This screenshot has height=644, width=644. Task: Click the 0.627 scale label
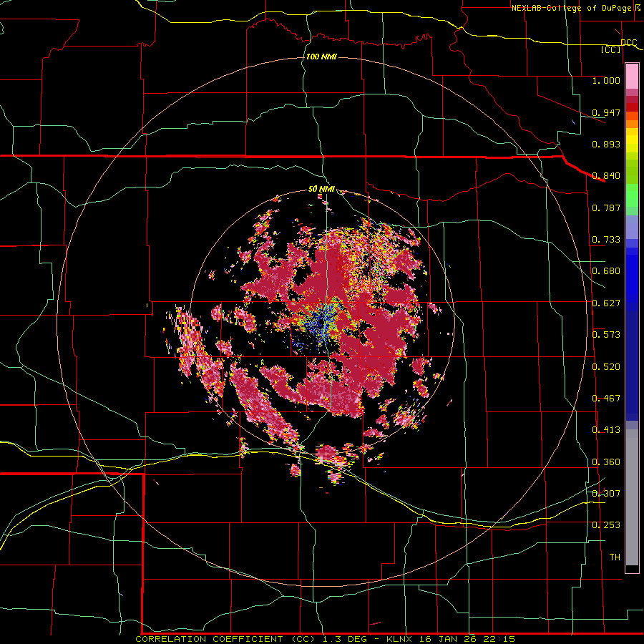click(x=606, y=303)
